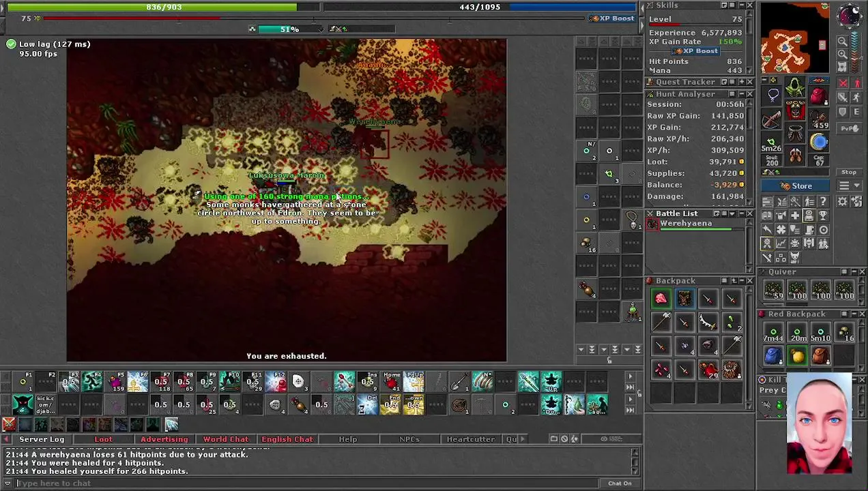
Task: Click the minimap compass rose
Action: [848, 16]
